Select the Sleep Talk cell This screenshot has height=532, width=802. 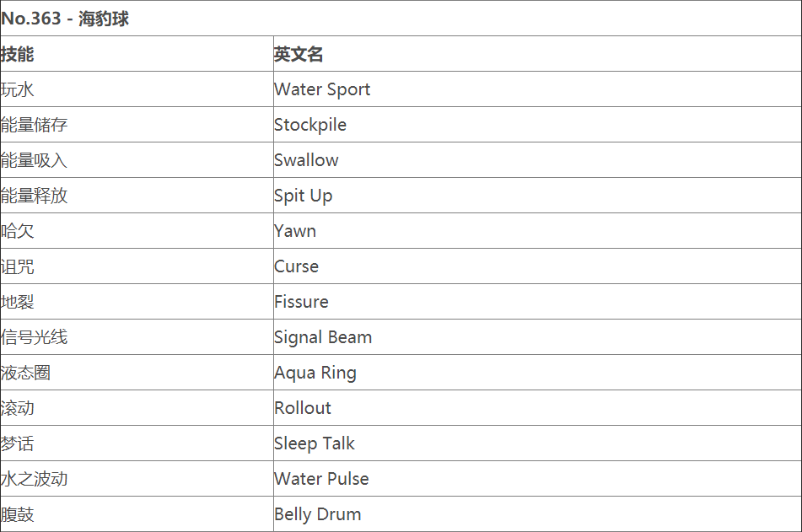[x=315, y=443]
